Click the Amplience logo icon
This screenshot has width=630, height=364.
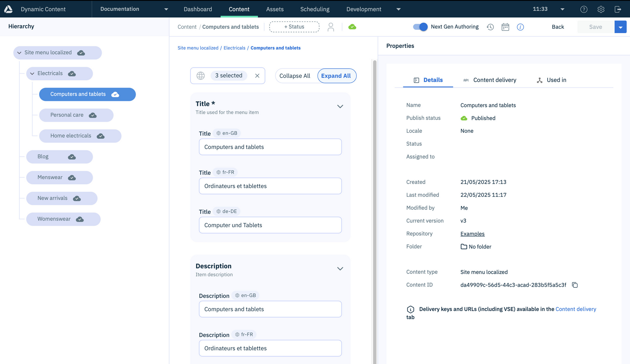point(8,9)
